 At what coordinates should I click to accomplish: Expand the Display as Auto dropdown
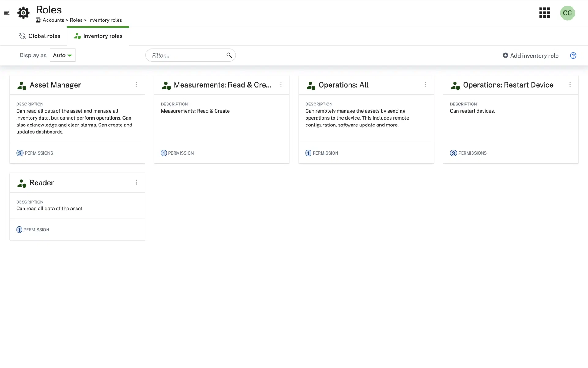point(62,55)
